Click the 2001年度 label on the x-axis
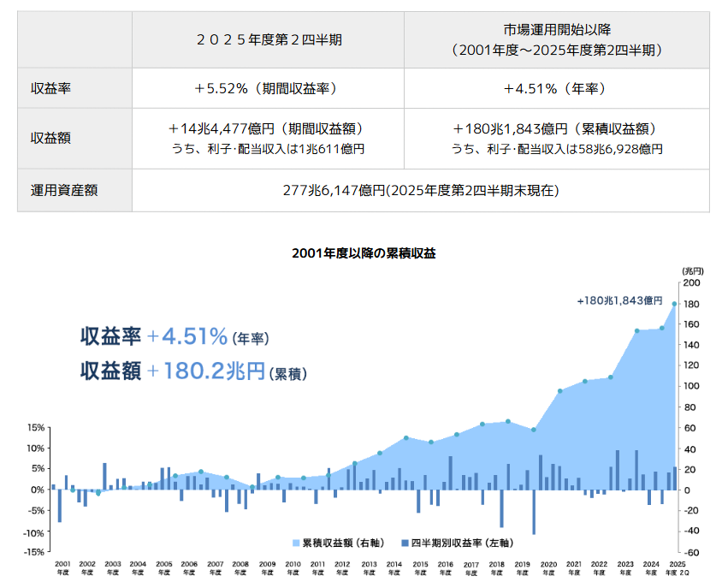The height and width of the screenshot is (588, 722). tap(62, 568)
